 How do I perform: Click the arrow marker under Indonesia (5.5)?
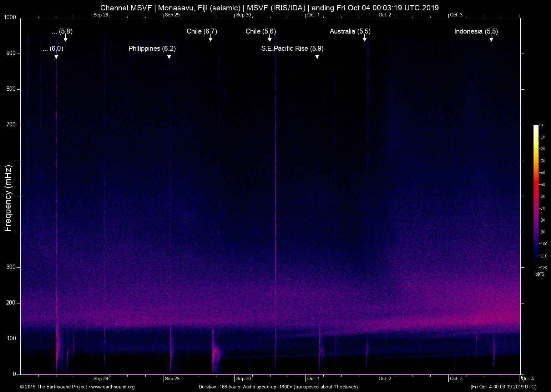[491, 38]
